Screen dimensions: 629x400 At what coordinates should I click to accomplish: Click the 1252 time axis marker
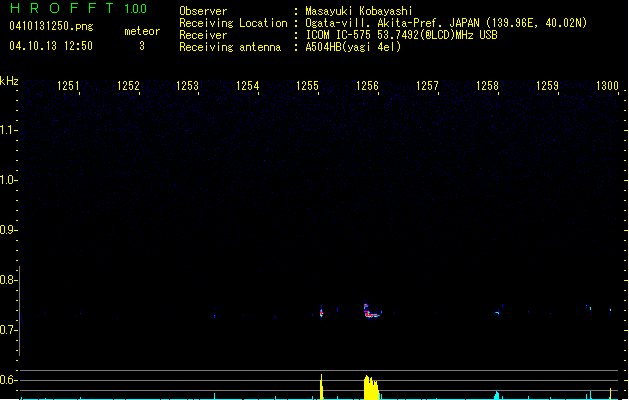click(128, 86)
